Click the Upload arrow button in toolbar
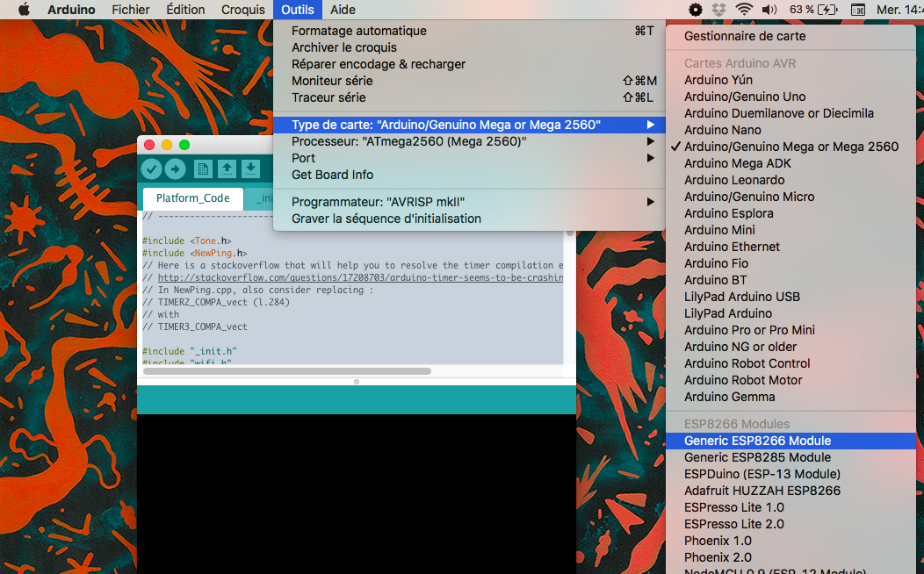Screen dimensions: 924x574 tap(175, 169)
